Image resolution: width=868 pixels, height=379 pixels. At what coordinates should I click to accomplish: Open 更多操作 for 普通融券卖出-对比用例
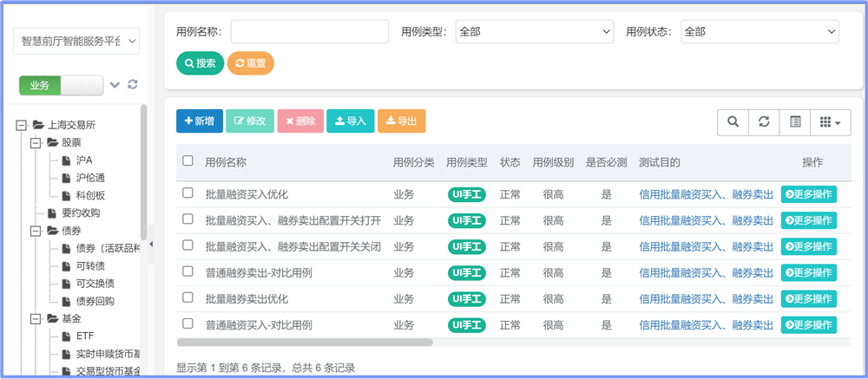pos(809,273)
